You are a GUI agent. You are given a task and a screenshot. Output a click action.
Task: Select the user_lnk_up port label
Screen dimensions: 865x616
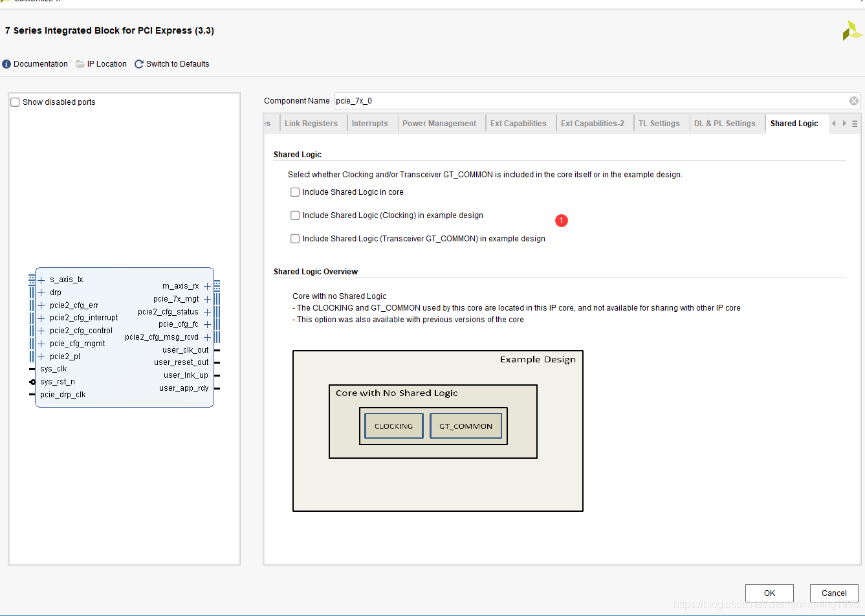coord(186,375)
